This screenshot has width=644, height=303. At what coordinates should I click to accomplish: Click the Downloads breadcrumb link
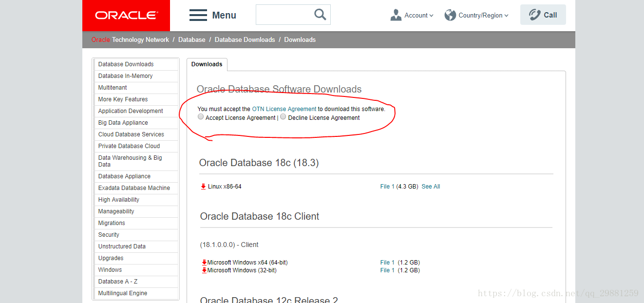pyautogui.click(x=300, y=40)
